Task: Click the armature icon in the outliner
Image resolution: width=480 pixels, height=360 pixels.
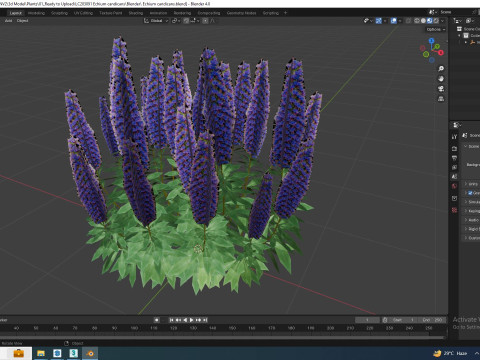Action: pyautogui.click(x=472, y=42)
